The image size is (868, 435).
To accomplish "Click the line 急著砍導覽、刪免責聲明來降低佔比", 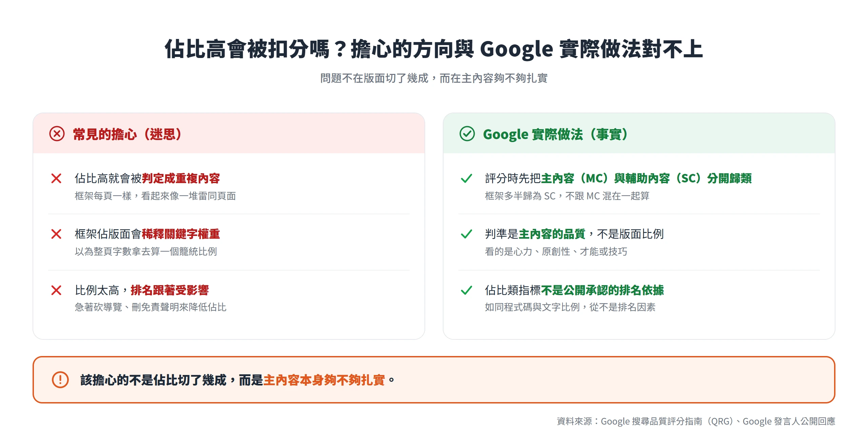I will [151, 307].
